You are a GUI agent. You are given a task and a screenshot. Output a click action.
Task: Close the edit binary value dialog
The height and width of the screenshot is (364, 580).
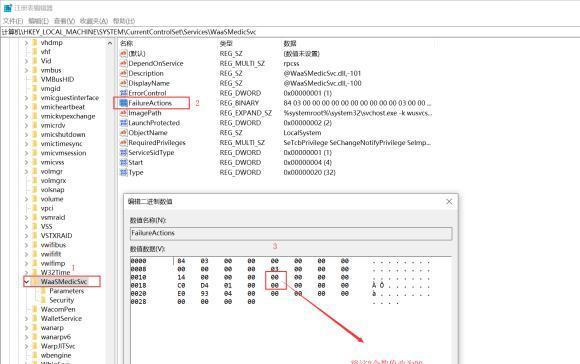pyautogui.click(x=449, y=202)
